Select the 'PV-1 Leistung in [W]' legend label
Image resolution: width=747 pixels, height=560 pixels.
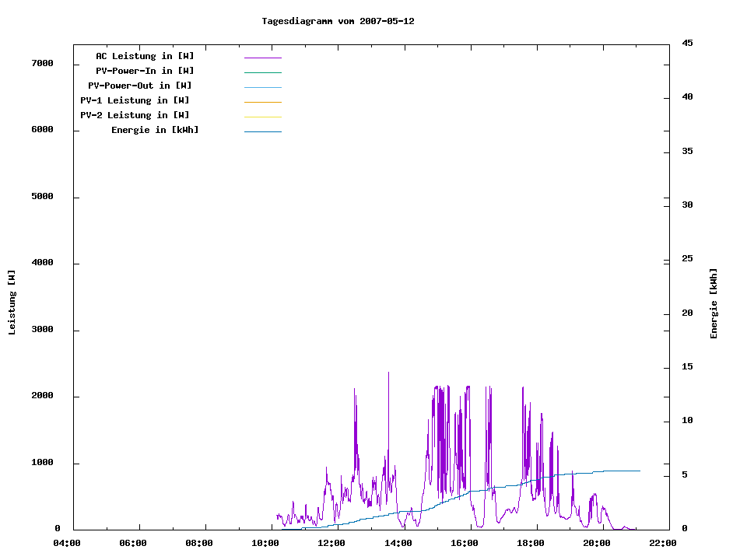(135, 100)
